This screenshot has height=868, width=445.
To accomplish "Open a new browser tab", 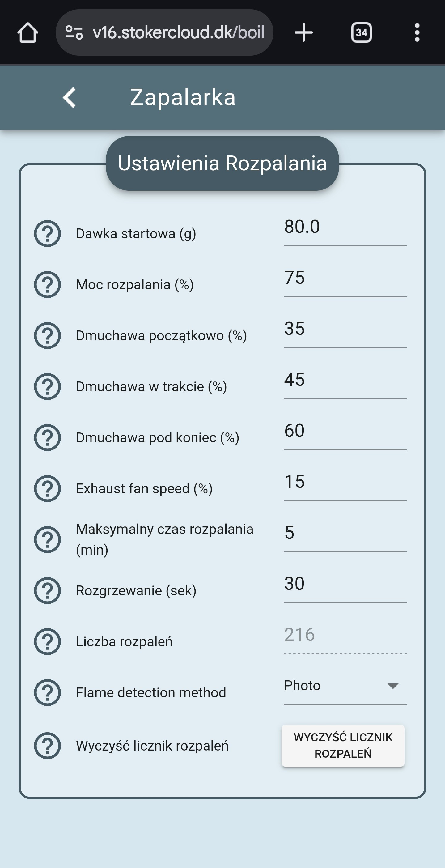I will (303, 33).
